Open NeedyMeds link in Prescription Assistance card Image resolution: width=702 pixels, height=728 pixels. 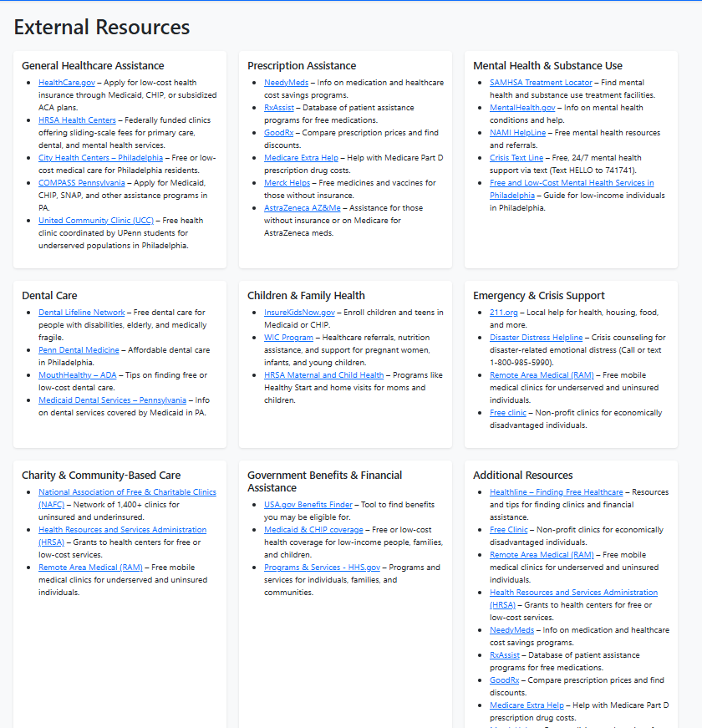click(x=286, y=83)
